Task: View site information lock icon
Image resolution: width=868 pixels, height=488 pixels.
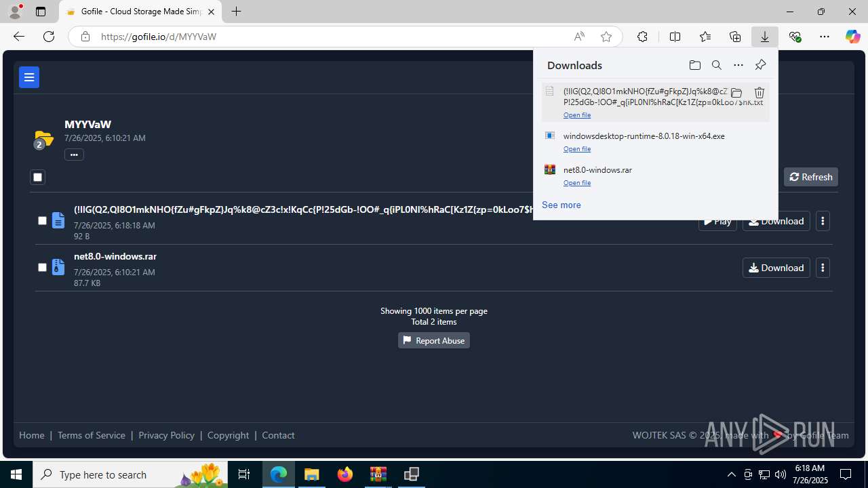Action: click(x=85, y=37)
